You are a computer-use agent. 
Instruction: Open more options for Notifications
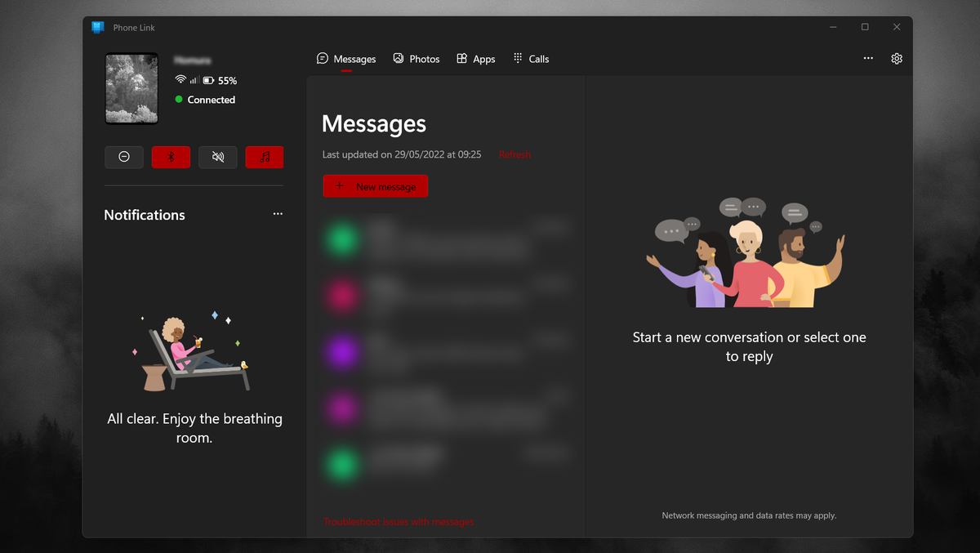point(278,213)
